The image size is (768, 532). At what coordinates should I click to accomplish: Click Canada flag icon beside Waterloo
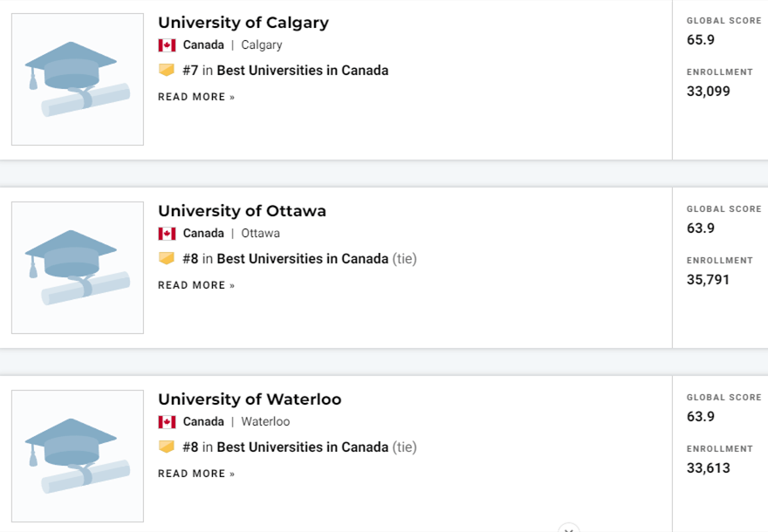pos(167,422)
